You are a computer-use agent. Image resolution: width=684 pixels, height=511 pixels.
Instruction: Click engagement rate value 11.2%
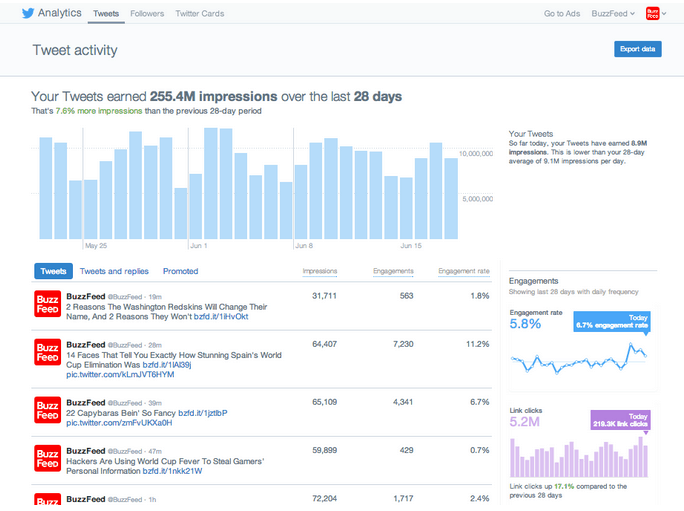click(478, 344)
